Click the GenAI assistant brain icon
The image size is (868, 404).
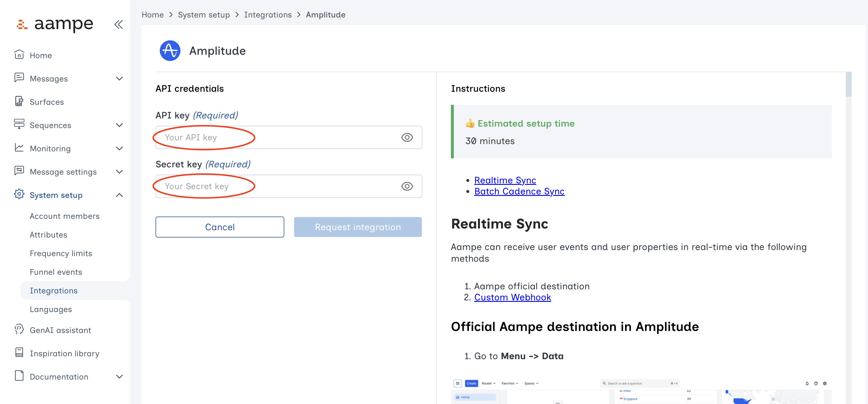tap(19, 329)
